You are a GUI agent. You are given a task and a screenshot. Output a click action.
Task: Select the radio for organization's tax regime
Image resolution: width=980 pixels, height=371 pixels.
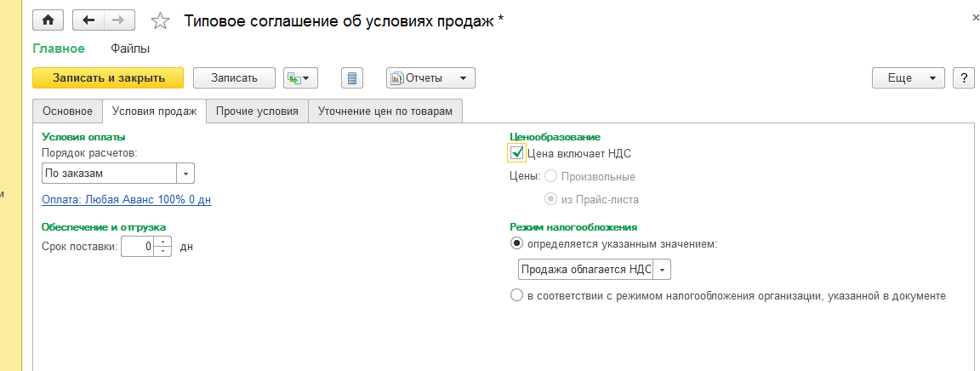(x=516, y=296)
